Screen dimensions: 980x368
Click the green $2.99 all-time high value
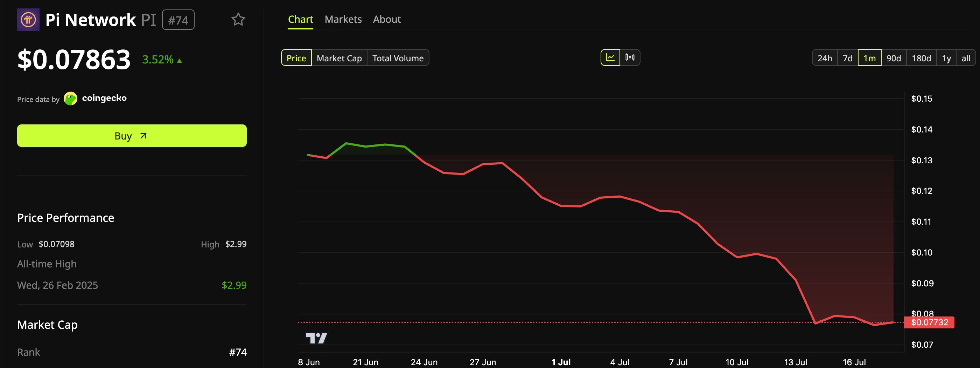point(234,285)
